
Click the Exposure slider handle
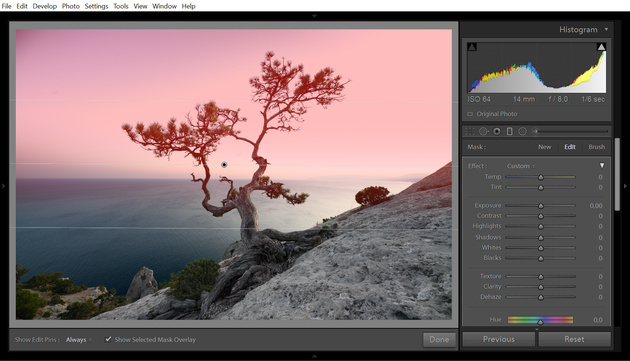tap(541, 206)
